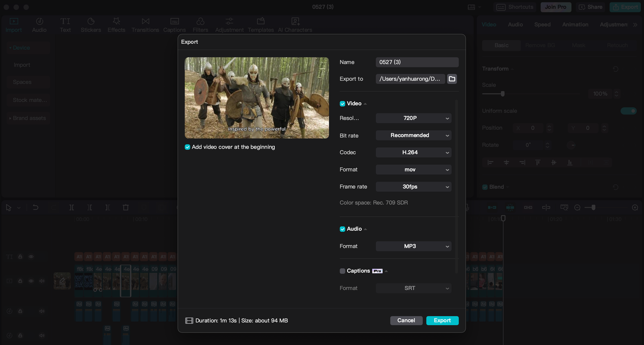Lock the text track
Screen dimensions: 644x345
[x=21, y=257]
